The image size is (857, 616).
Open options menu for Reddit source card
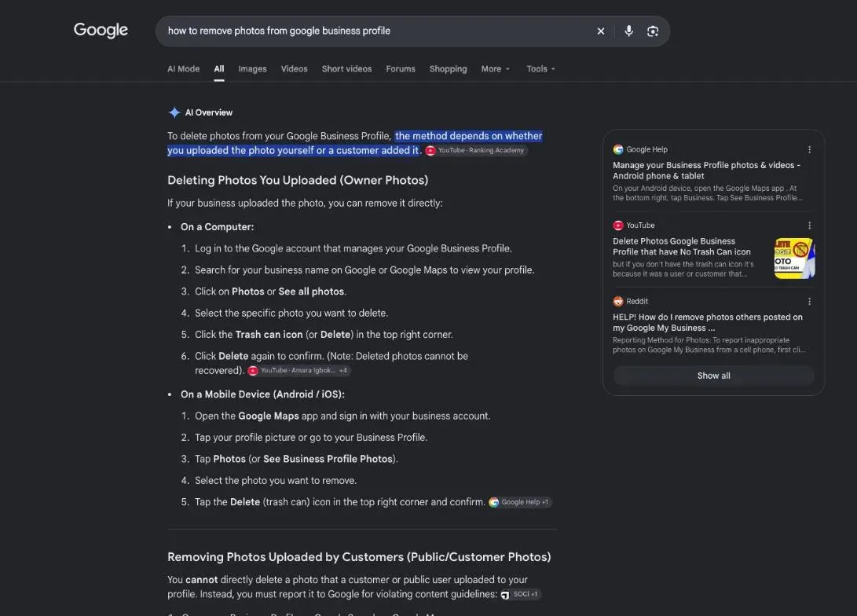809,301
